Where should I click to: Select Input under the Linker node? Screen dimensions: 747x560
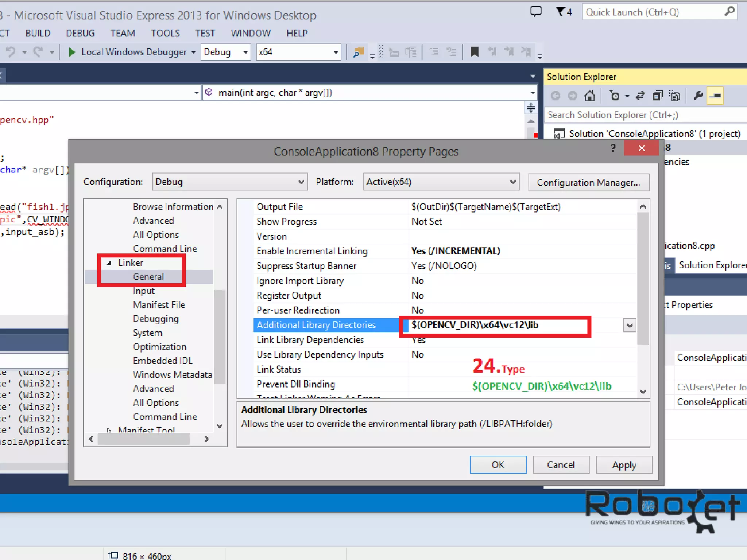tap(144, 291)
